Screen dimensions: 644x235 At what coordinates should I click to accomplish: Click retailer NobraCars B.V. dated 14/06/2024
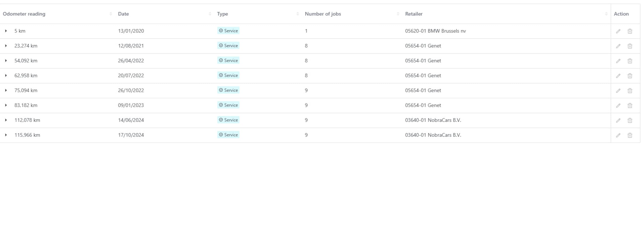click(x=433, y=120)
